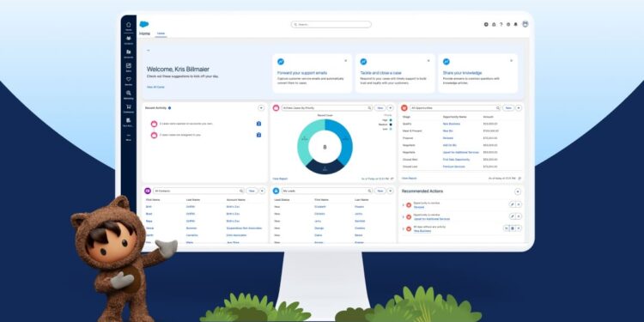The image size is (644, 322).
Task: Expand the Recommended Actions dropdown arrow
Action: [518, 191]
